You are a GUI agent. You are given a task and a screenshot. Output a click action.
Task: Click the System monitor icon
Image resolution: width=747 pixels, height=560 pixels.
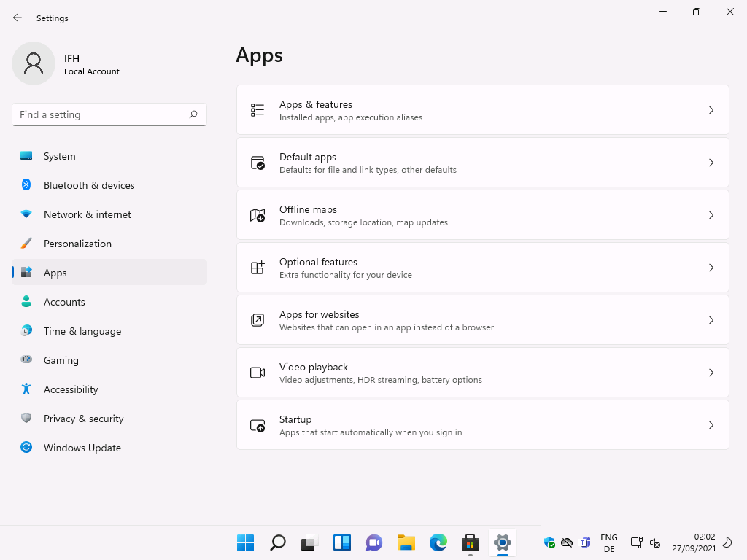(x=26, y=156)
